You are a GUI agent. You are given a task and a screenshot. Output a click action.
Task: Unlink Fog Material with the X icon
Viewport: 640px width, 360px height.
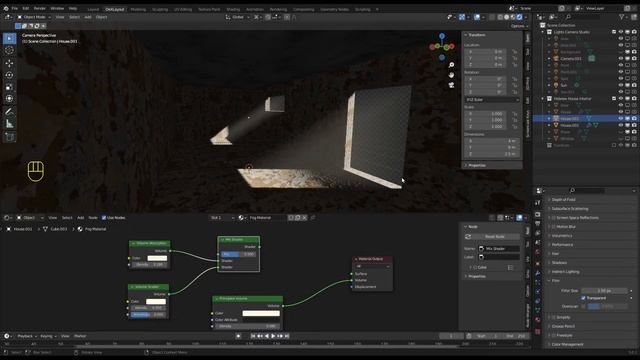click(304, 218)
